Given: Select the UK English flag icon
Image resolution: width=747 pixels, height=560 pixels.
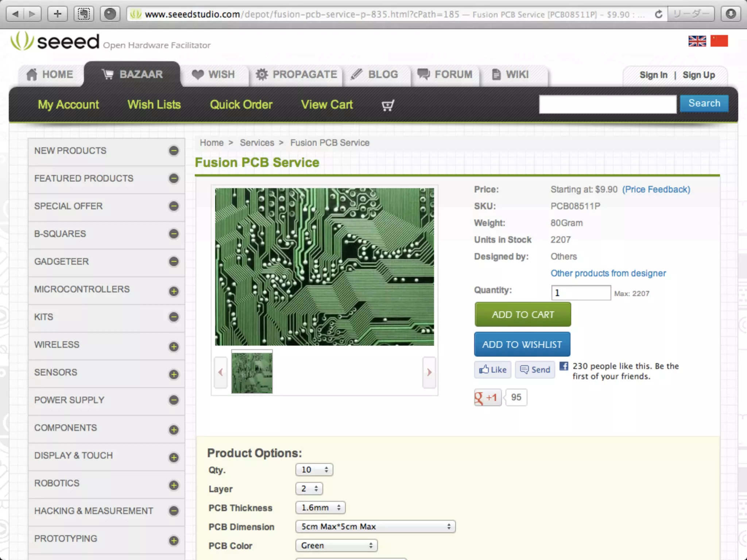Looking at the screenshot, I should coord(697,41).
